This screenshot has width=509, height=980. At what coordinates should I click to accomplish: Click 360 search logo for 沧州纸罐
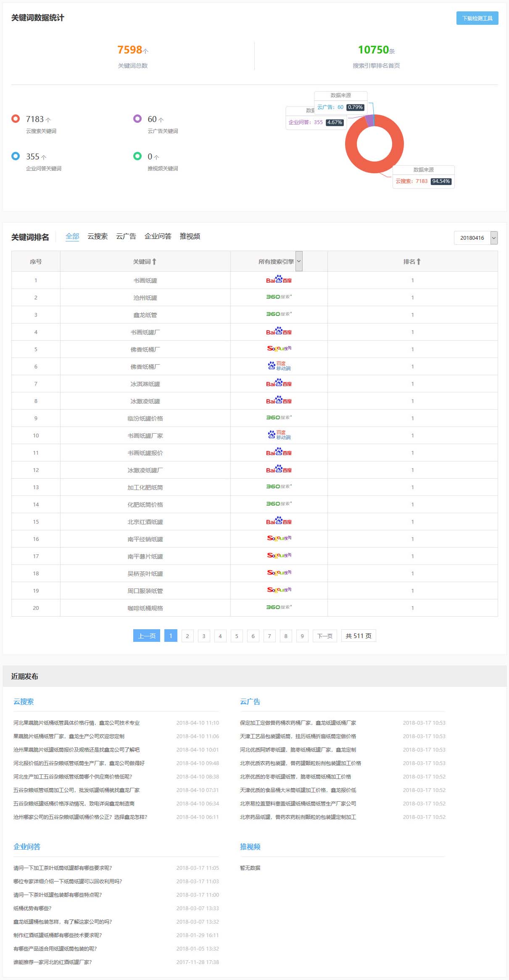[279, 297]
